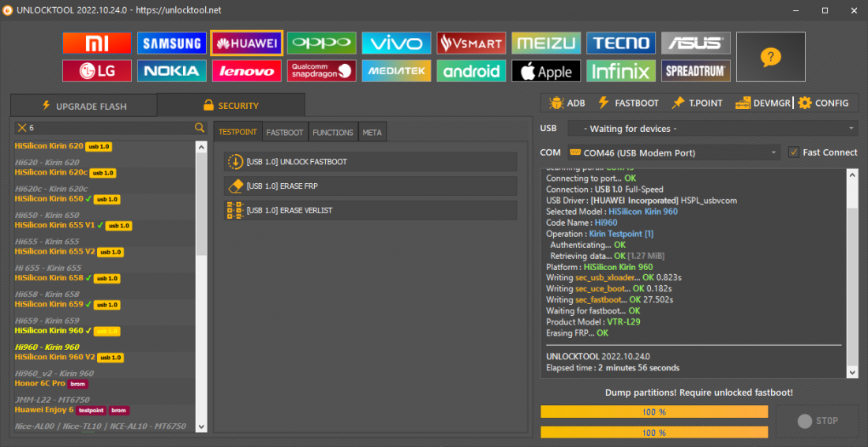Screen dimensions: 868x447
Task: Toggle the Fast Connect checkbox
Action: 794,152
